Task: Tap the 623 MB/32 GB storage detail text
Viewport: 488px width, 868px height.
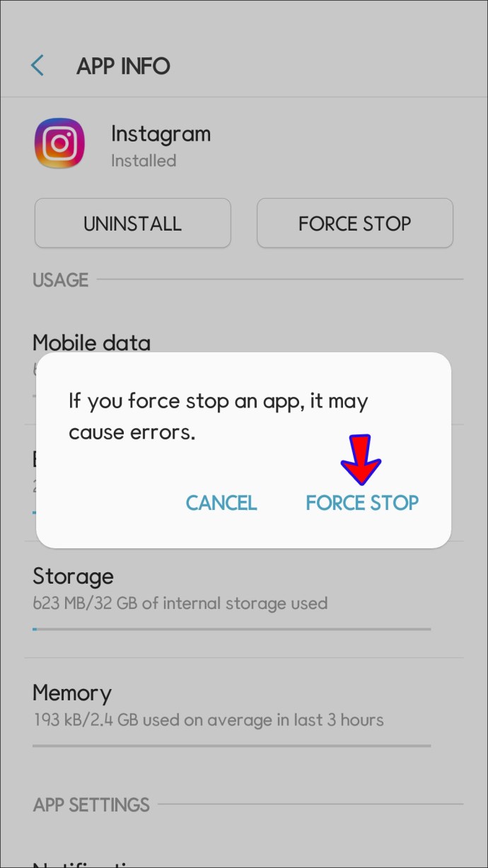Action: [x=180, y=603]
